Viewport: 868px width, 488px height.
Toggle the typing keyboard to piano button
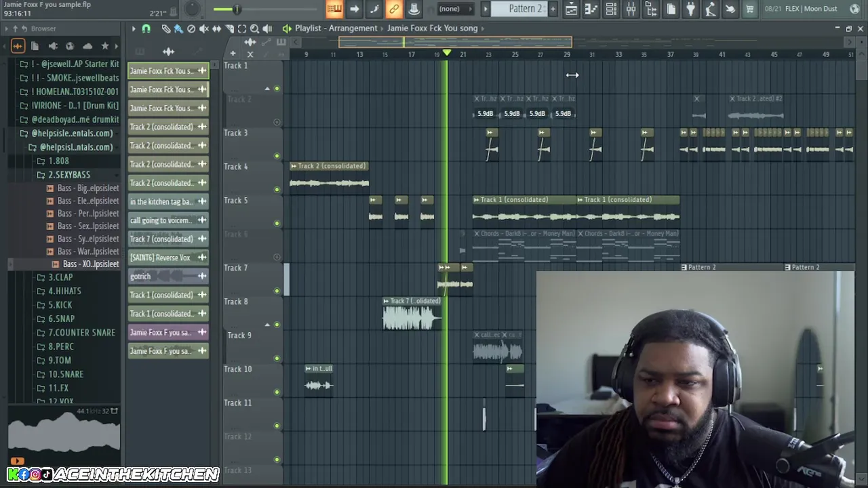(x=334, y=9)
